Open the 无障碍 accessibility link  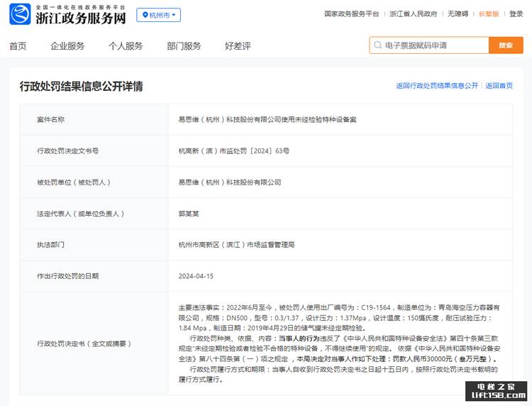coord(458,14)
